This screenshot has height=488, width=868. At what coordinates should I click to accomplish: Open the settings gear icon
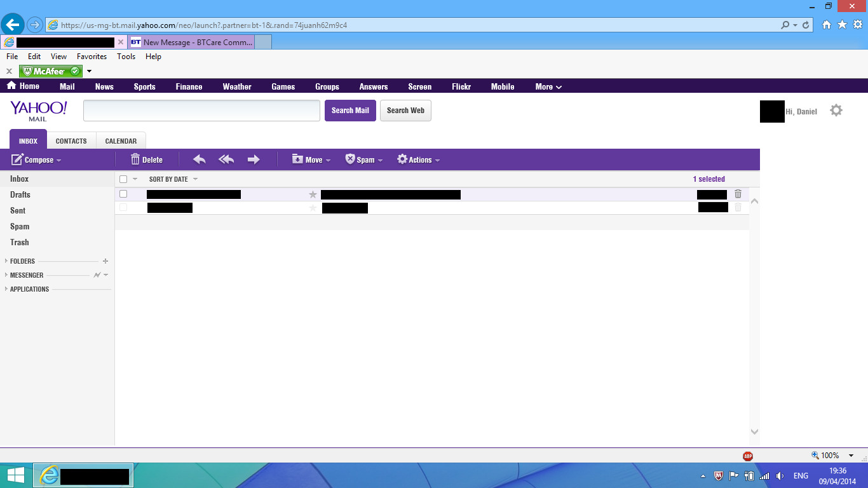point(836,111)
